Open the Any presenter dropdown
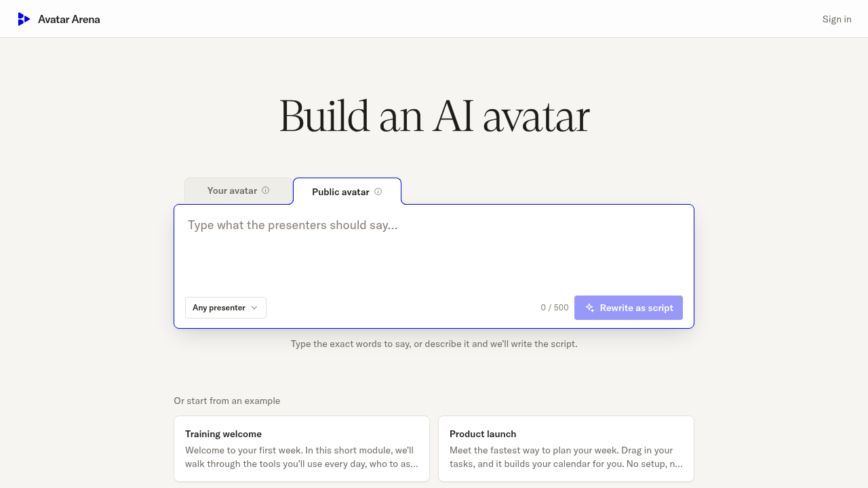This screenshot has width=868, height=488. [226, 308]
